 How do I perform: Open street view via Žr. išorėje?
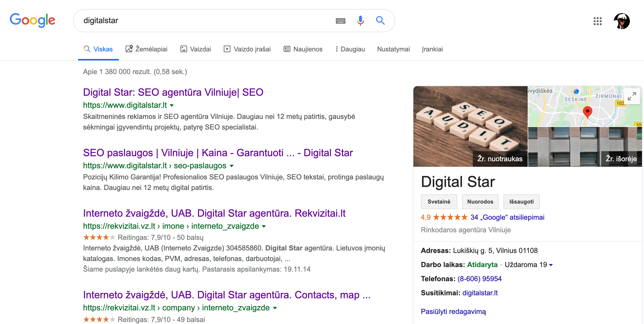click(x=621, y=159)
